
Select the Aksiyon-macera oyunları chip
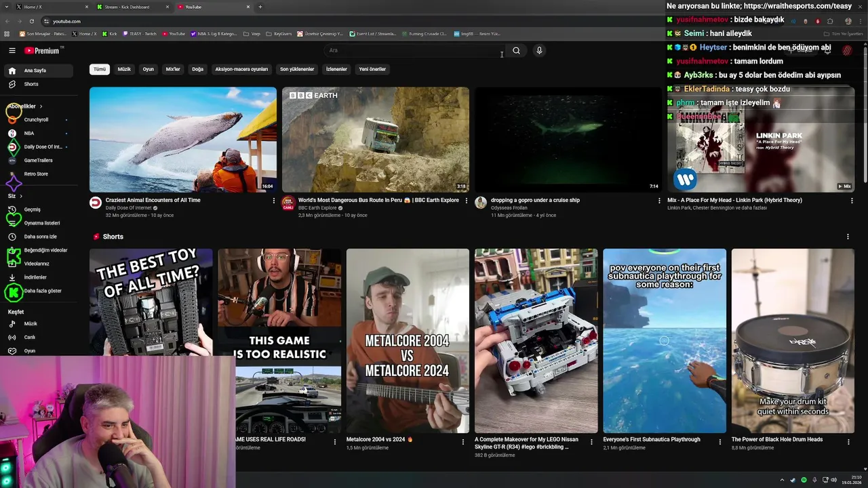pos(241,69)
